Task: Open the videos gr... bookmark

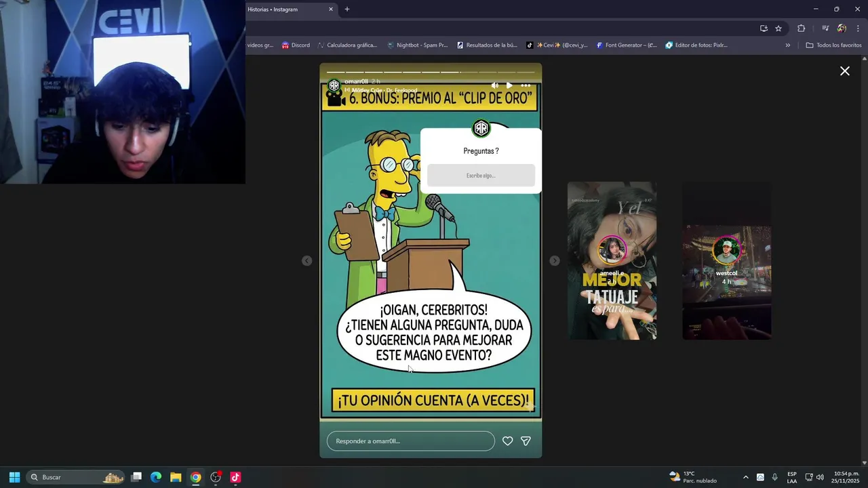Action: (x=260, y=45)
